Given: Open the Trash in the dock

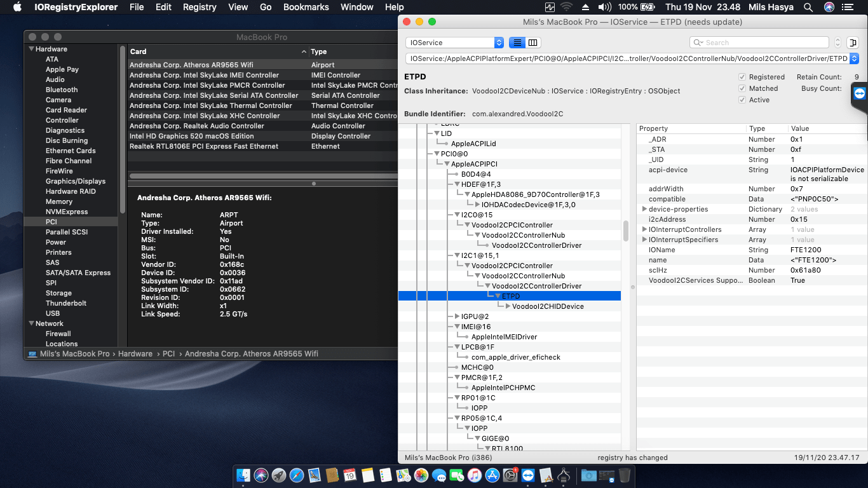Looking at the screenshot, I should 625,475.
